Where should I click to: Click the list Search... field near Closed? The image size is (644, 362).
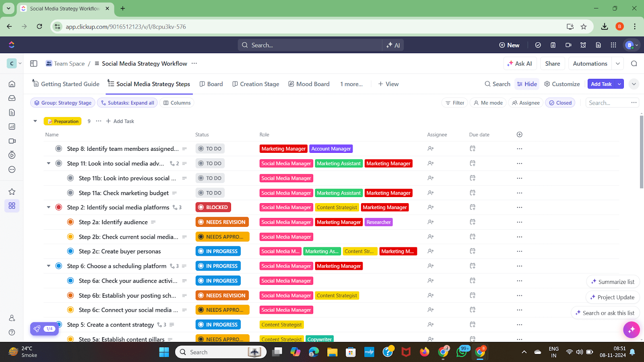(607, 103)
